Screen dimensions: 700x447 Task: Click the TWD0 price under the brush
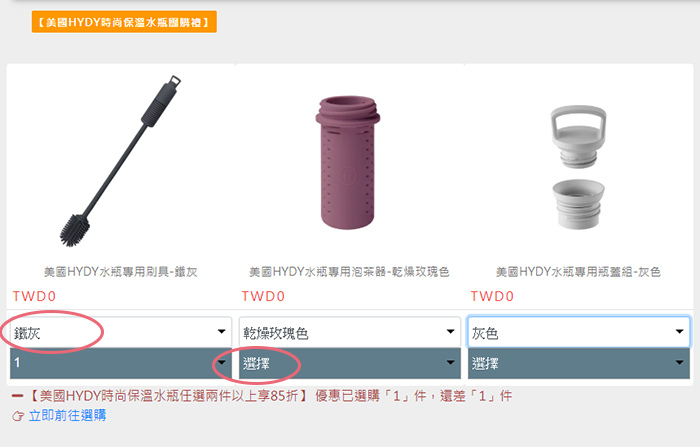pyautogui.click(x=34, y=296)
